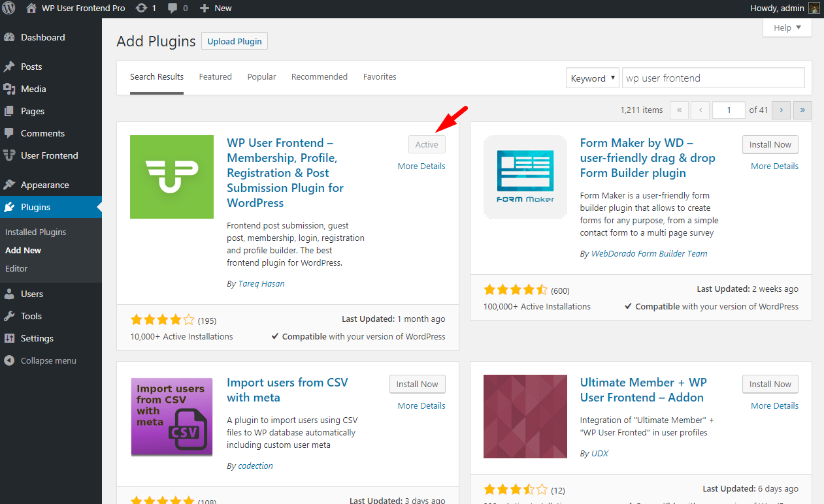Click the WP User Frontend green logo
Viewport: 824px width, 504px height.
point(172,177)
